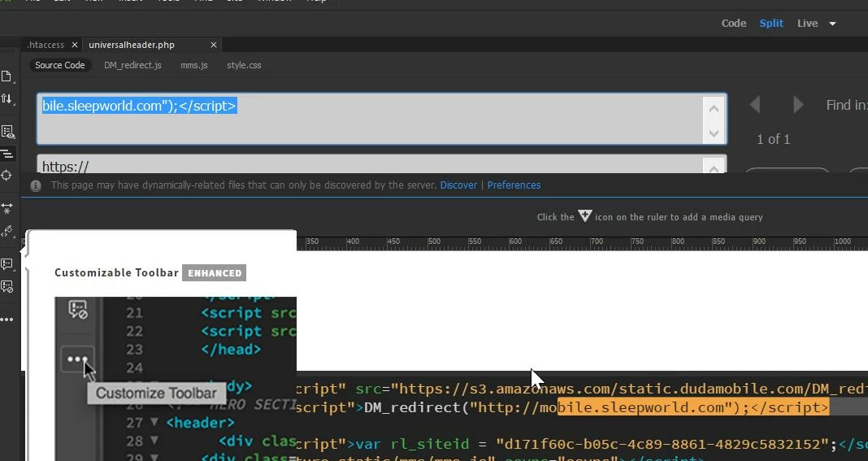The height and width of the screenshot is (461, 868).
Task: Click the 'Customizable Toolbar' popup heading
Action: click(117, 272)
